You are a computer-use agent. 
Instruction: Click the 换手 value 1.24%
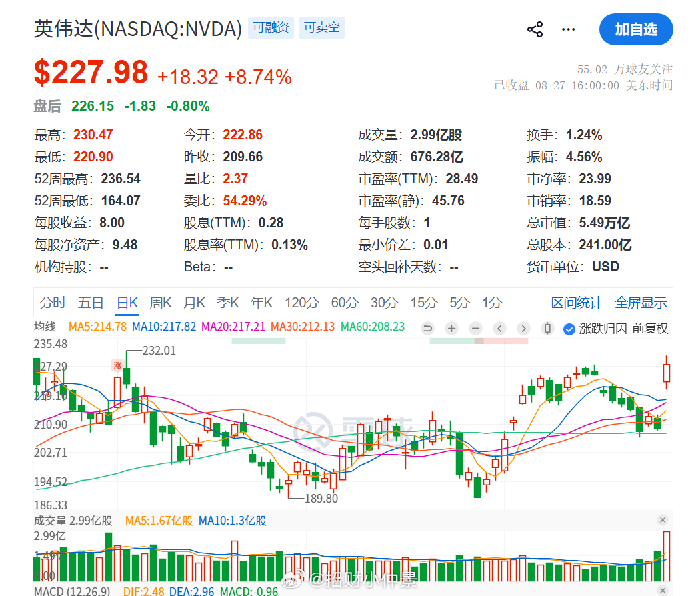[584, 135]
